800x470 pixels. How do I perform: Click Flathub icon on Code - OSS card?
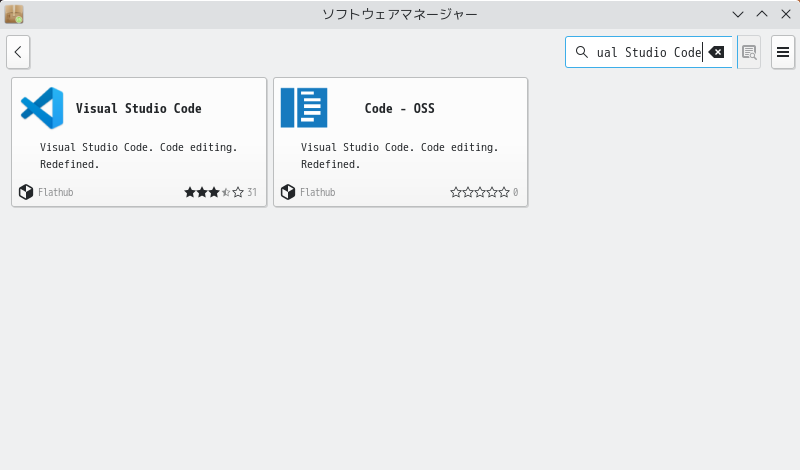[288, 192]
